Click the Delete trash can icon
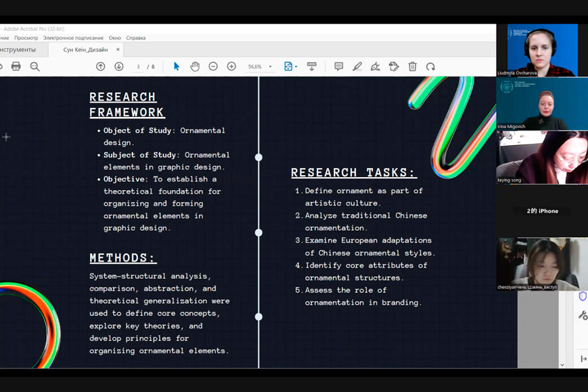This screenshot has height=392, width=588. coord(412,67)
